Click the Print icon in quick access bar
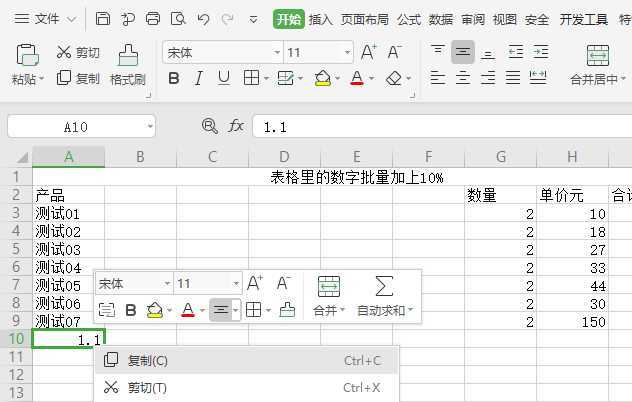The height and width of the screenshot is (402, 632). coord(153,19)
